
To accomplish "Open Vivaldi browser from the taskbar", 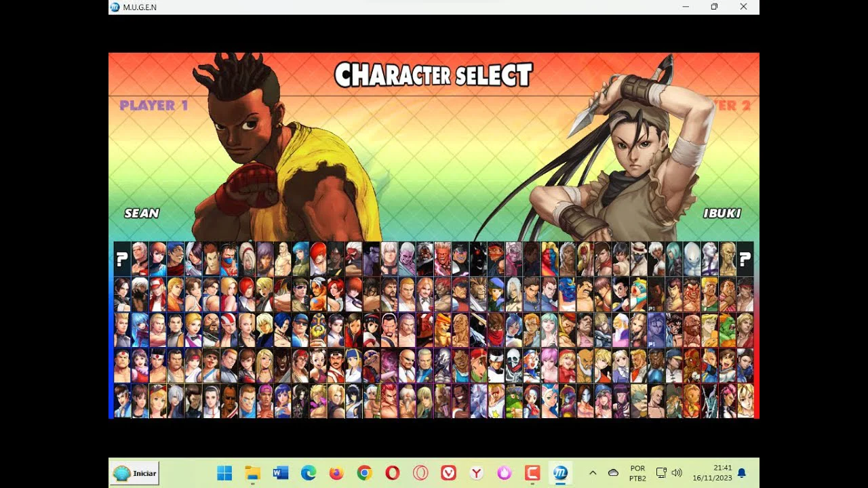I will click(x=448, y=473).
